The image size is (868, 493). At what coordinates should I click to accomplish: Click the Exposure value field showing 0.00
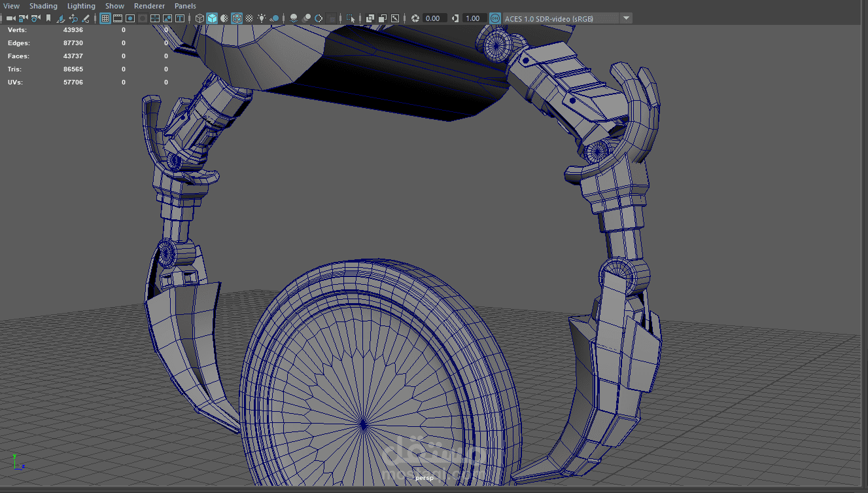(434, 18)
